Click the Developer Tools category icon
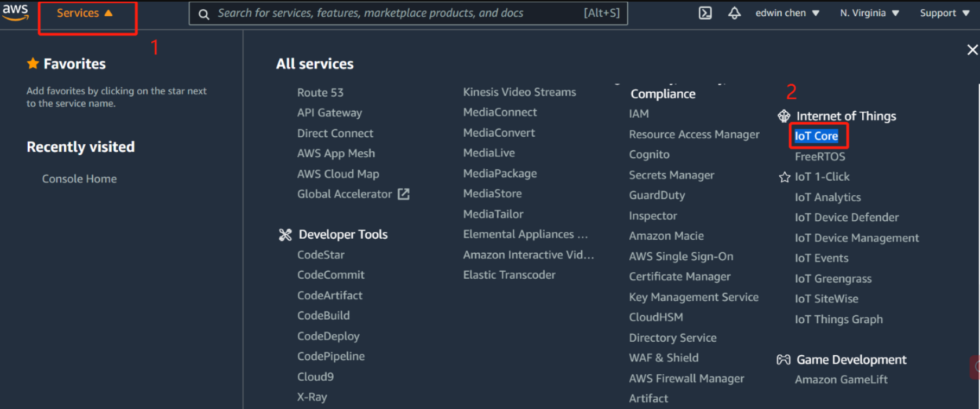 (x=285, y=235)
